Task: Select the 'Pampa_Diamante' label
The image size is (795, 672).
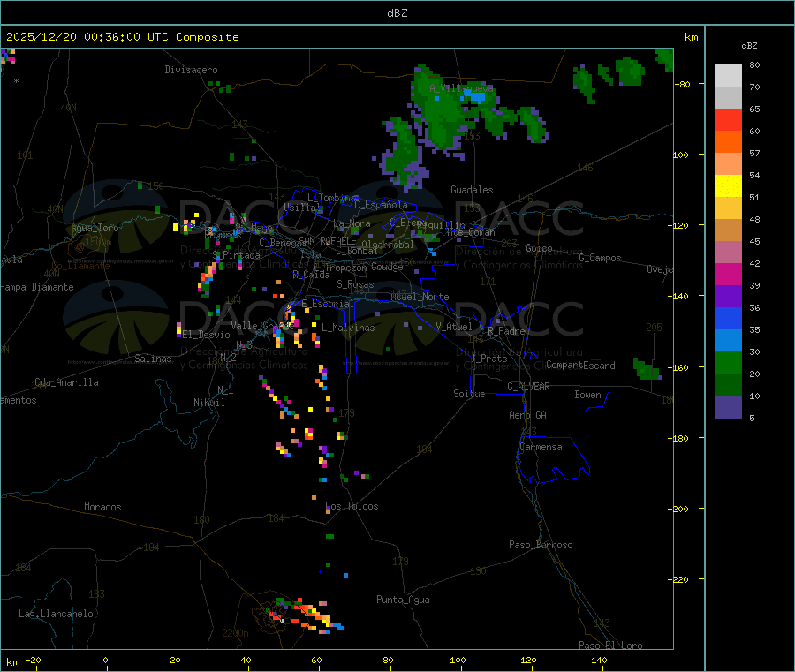Action: [37, 287]
